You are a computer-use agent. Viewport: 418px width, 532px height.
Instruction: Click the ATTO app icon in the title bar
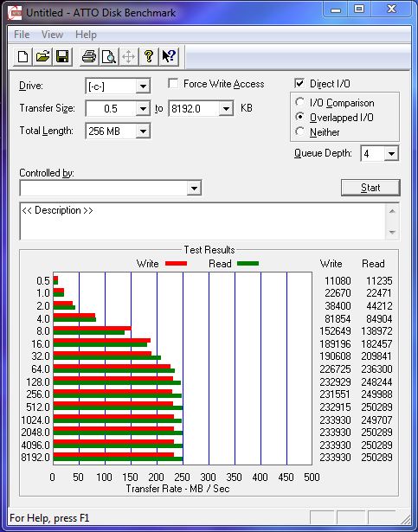[x=15, y=14]
